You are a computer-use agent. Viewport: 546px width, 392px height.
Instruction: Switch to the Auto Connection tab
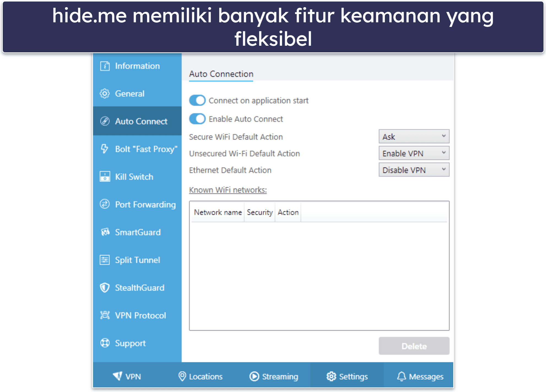[221, 74]
